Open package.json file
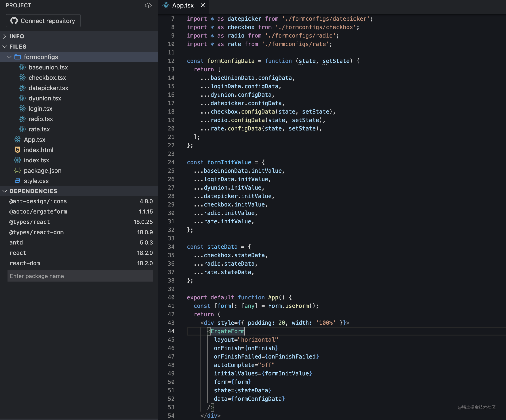 click(43, 171)
